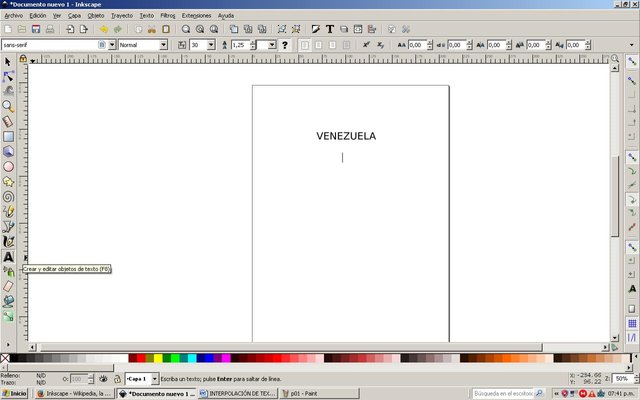Select the text tool in toolbox
The width and height of the screenshot is (640, 400).
(x=8, y=257)
